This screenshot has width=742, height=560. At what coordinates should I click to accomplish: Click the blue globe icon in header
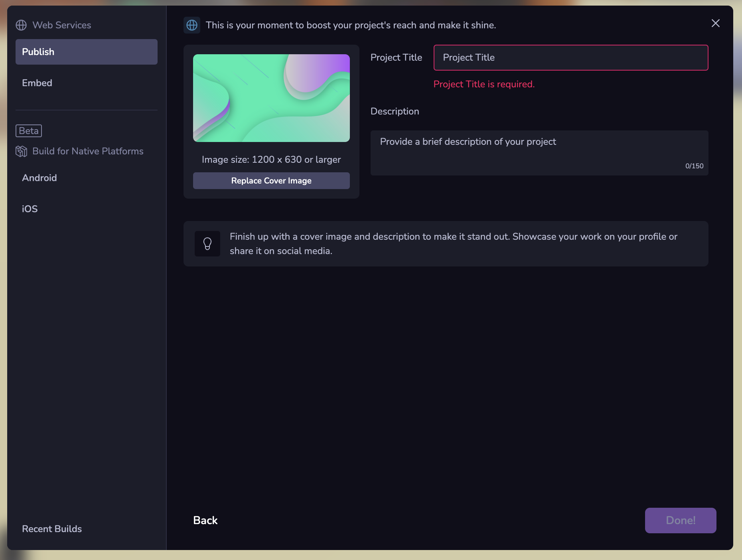(192, 25)
